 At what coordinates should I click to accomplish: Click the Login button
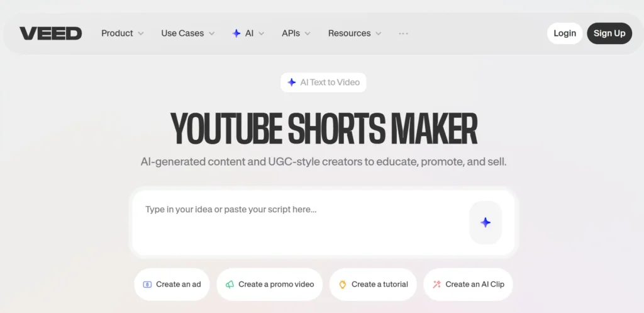(x=565, y=33)
